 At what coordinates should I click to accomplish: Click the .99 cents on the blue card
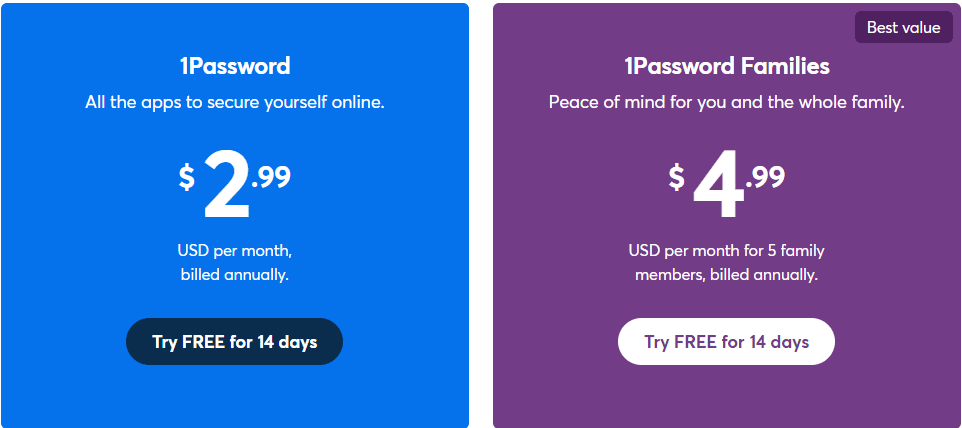pos(271,177)
